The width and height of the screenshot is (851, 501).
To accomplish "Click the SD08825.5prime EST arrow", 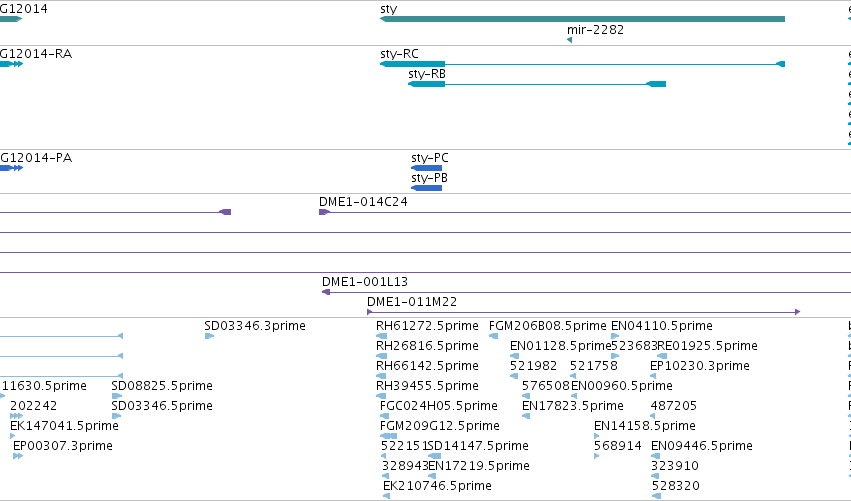I will [x=117, y=396].
